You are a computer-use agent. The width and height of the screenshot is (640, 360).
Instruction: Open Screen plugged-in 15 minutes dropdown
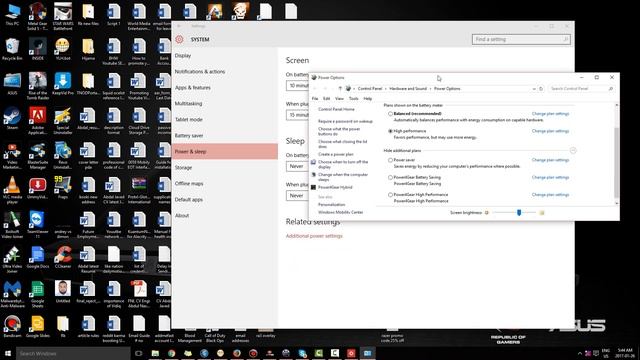(298, 115)
